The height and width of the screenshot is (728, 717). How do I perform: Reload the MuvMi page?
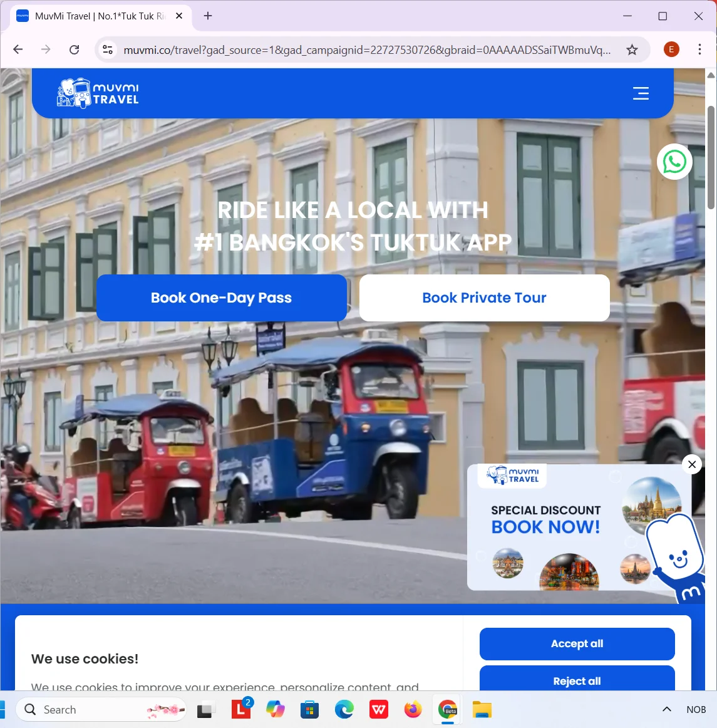74,49
